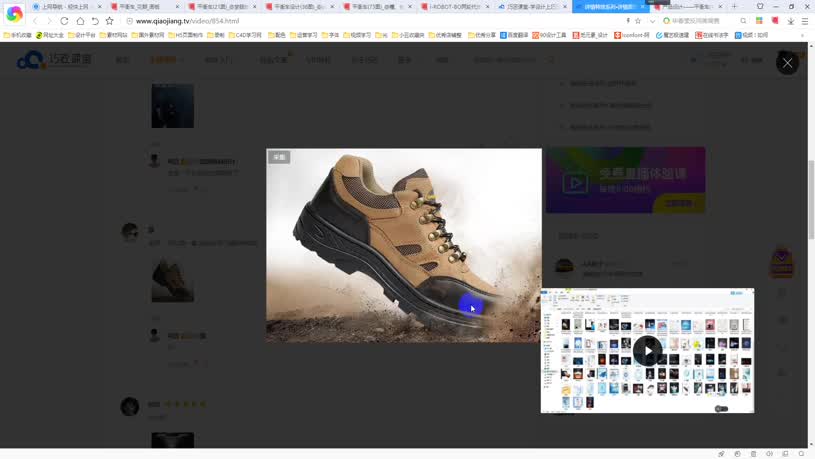Switch to last tab right of active tab

click(689, 7)
